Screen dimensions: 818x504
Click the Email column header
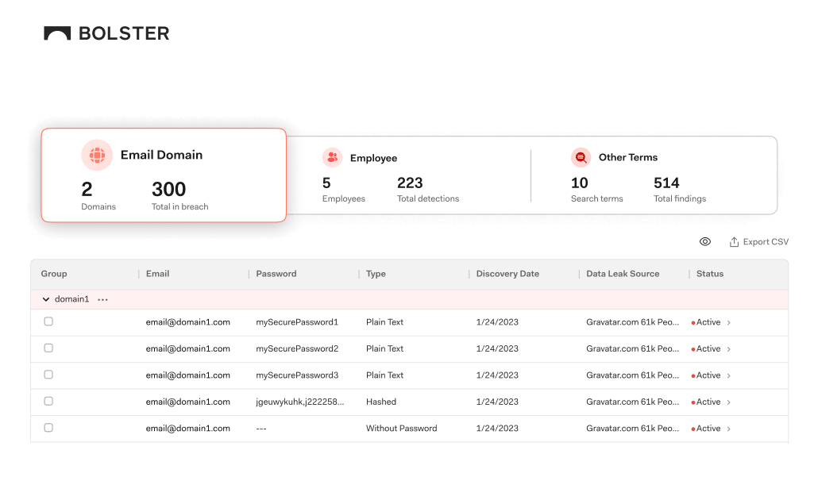(157, 274)
